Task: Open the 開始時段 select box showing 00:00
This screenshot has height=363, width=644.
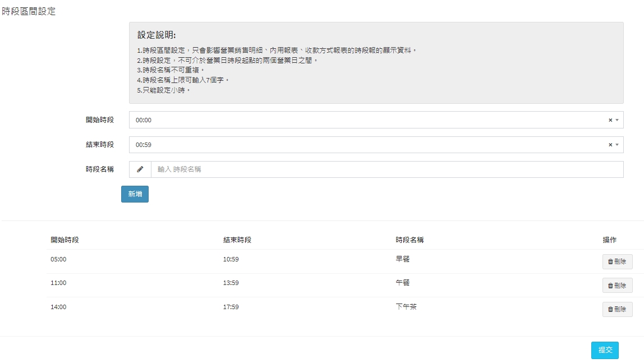Action: point(365,120)
